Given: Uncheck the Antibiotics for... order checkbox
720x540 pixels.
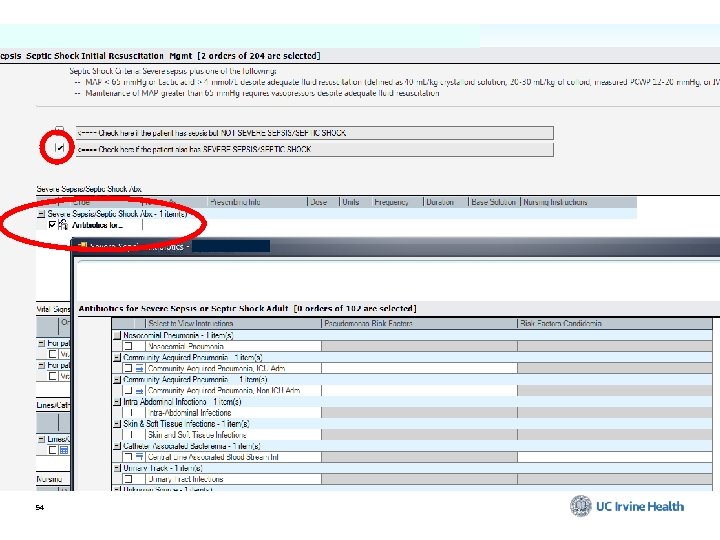Looking at the screenshot, I should 52,225.
